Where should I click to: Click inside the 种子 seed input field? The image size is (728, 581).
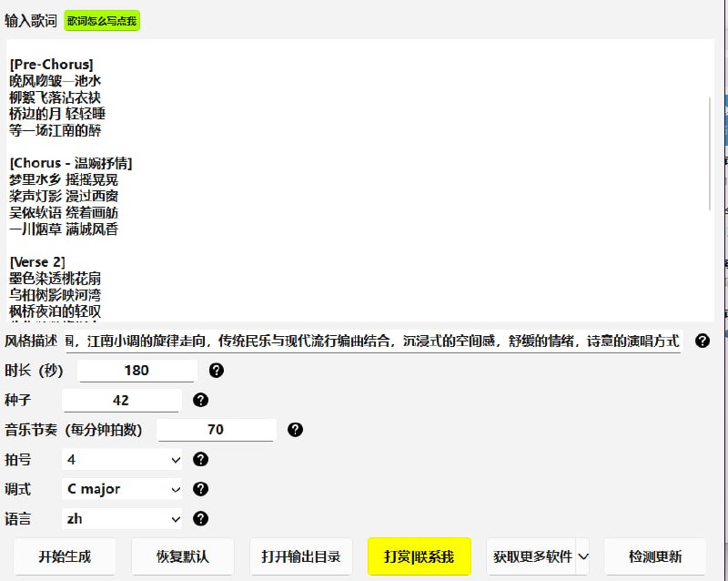[x=123, y=401]
